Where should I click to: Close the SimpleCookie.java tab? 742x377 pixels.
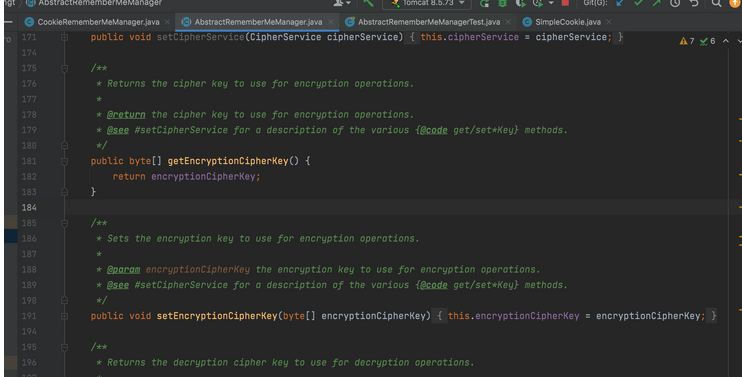pyautogui.click(x=609, y=22)
